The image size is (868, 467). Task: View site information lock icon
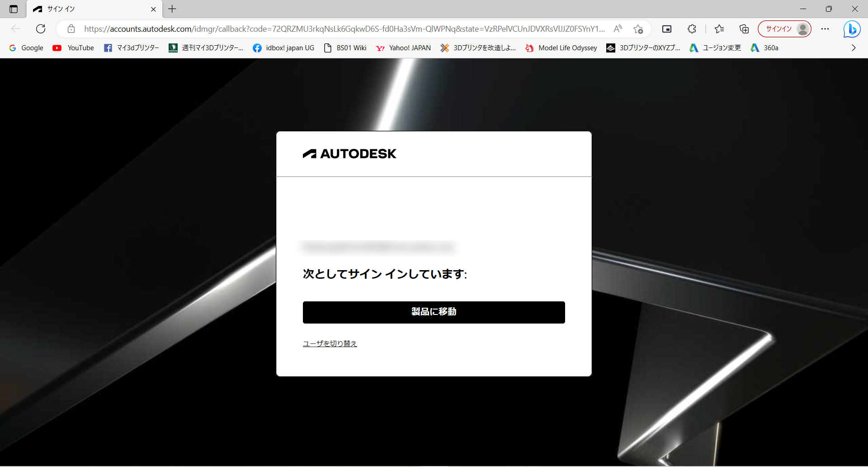(x=71, y=29)
